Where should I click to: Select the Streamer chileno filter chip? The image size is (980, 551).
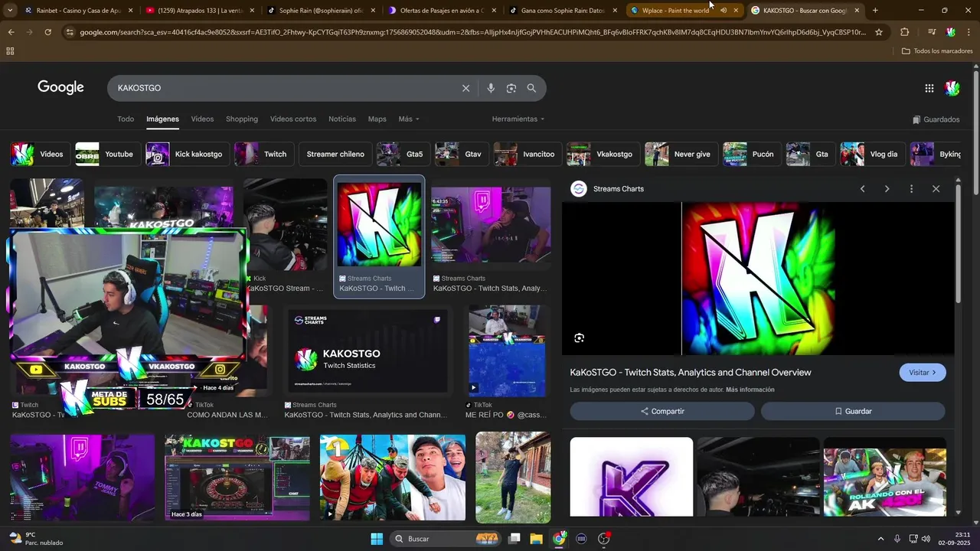click(335, 155)
